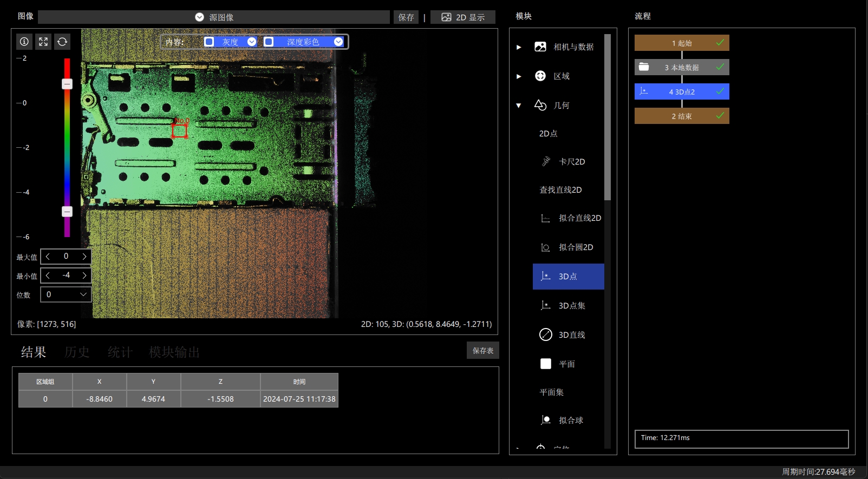Click the picture icon in 2D 显示 button
The height and width of the screenshot is (479, 868).
[446, 17]
